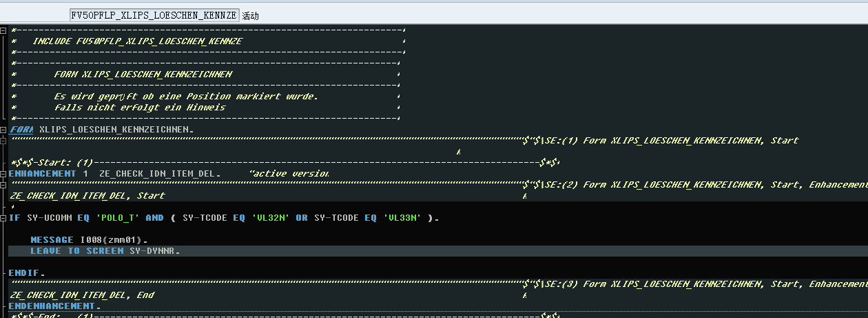Collapse the FORM XLIPS_LOESCHEN_KENNZEICHNEN block
Screen dimensions: 868x318
click(x=3, y=130)
